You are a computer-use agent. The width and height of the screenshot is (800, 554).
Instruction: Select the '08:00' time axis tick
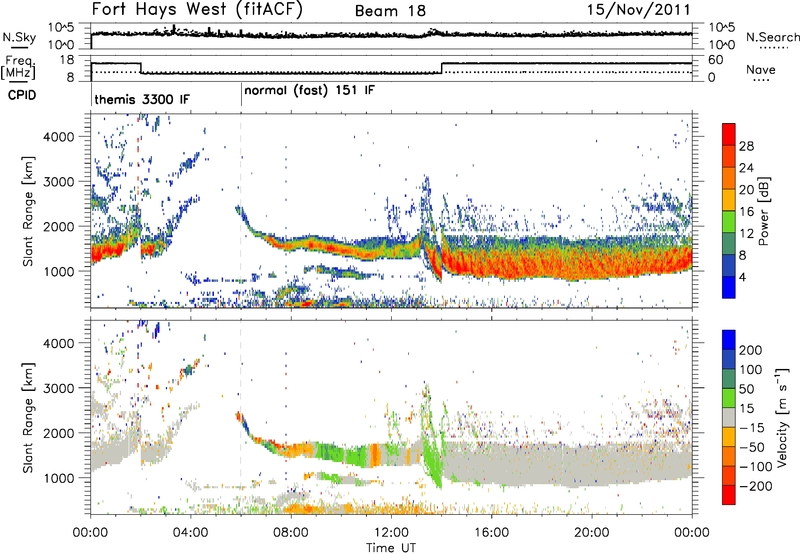pyautogui.click(x=291, y=533)
